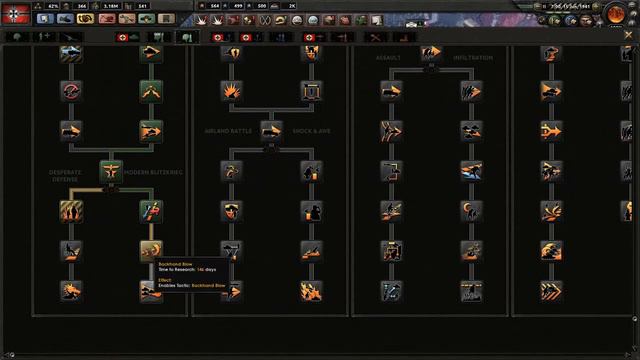640x360 pixels.
Task: Click the AIRLAND BATTLE label
Action: (x=228, y=131)
